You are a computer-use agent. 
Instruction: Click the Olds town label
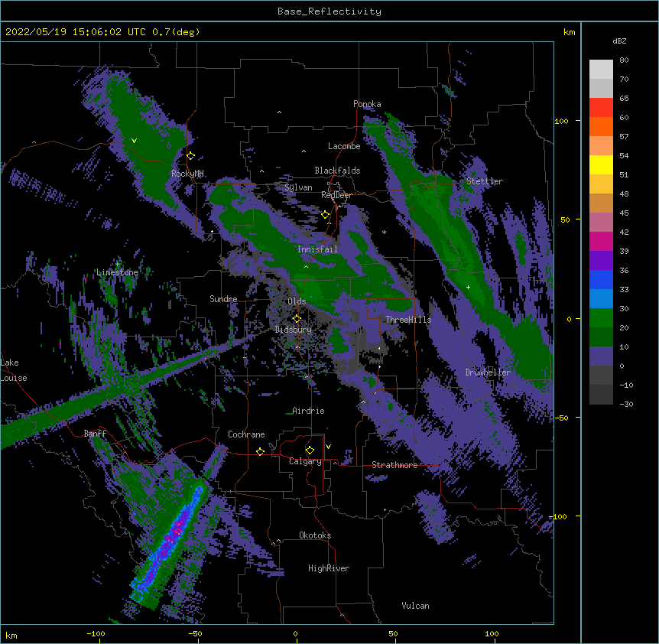pos(297,301)
